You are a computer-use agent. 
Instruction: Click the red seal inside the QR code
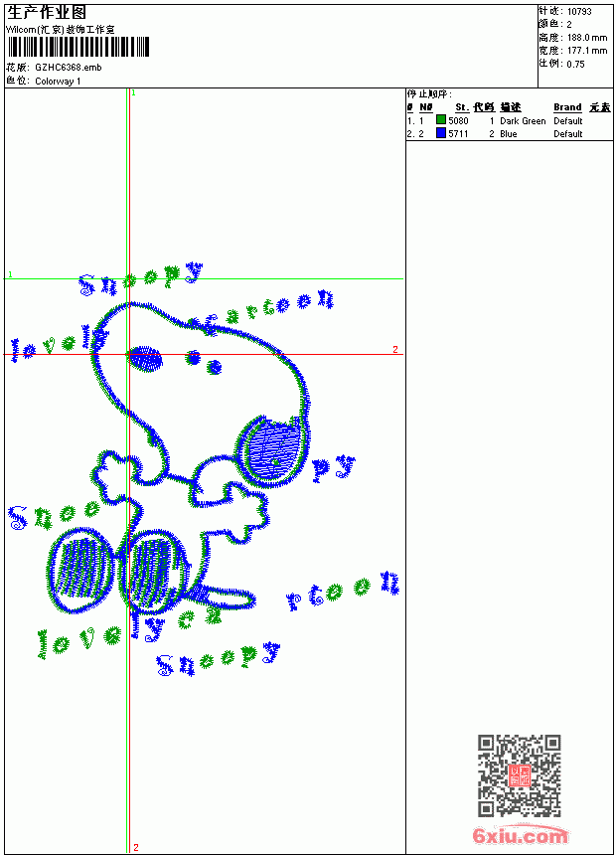(x=520, y=774)
